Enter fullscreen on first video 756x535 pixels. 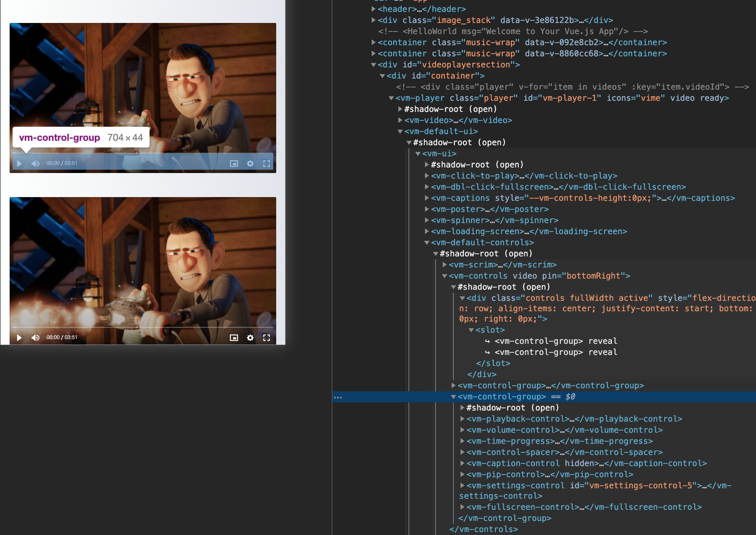[267, 163]
